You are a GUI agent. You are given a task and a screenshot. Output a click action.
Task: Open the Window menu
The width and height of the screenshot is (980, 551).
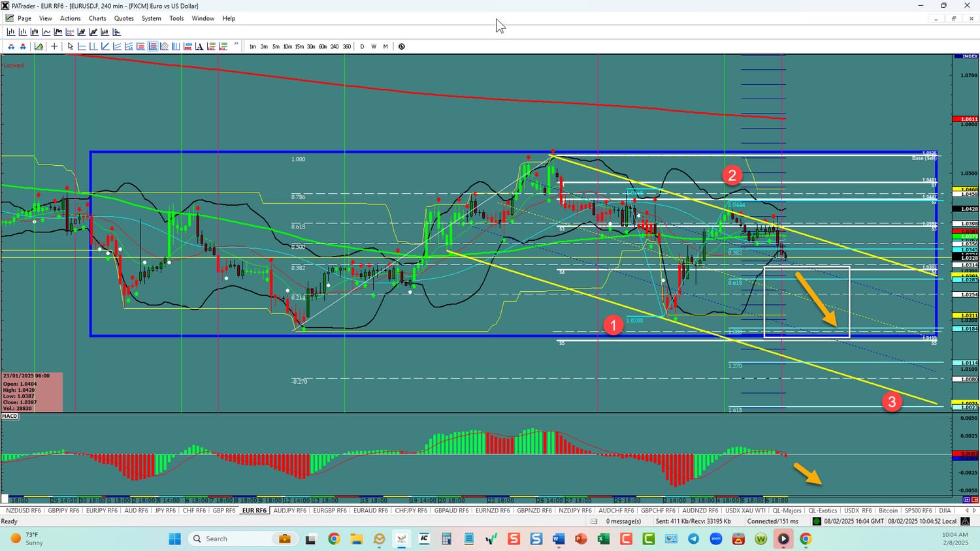point(203,18)
